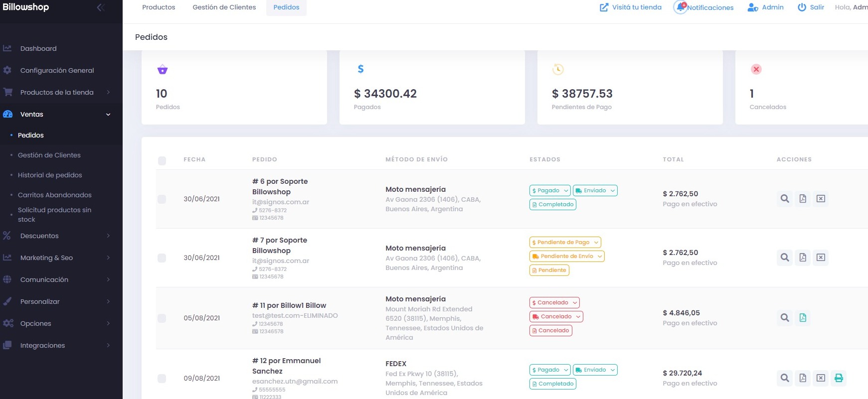The width and height of the screenshot is (868, 399).
Task: Open Historial de pedidos in the sidebar
Action: 50,175
